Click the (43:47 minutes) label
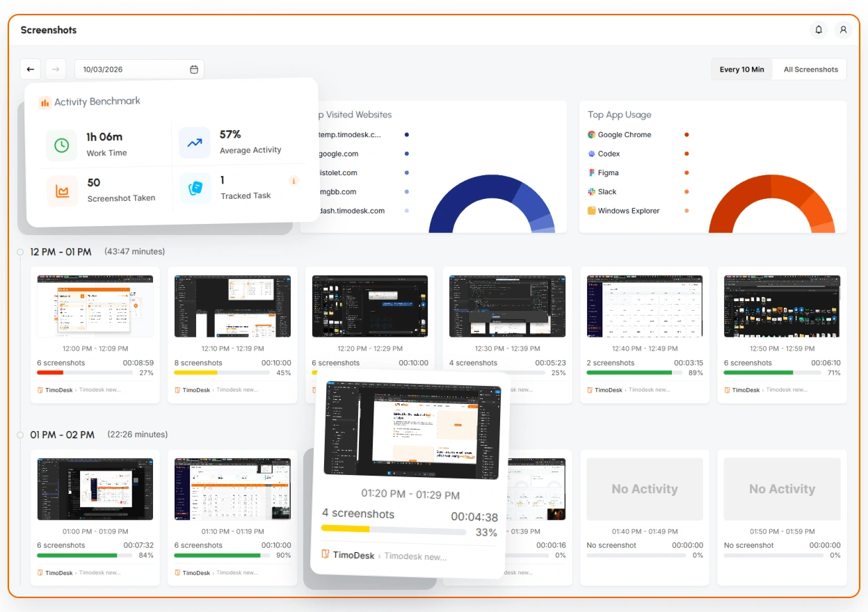The width and height of the screenshot is (868, 612). 135,252
